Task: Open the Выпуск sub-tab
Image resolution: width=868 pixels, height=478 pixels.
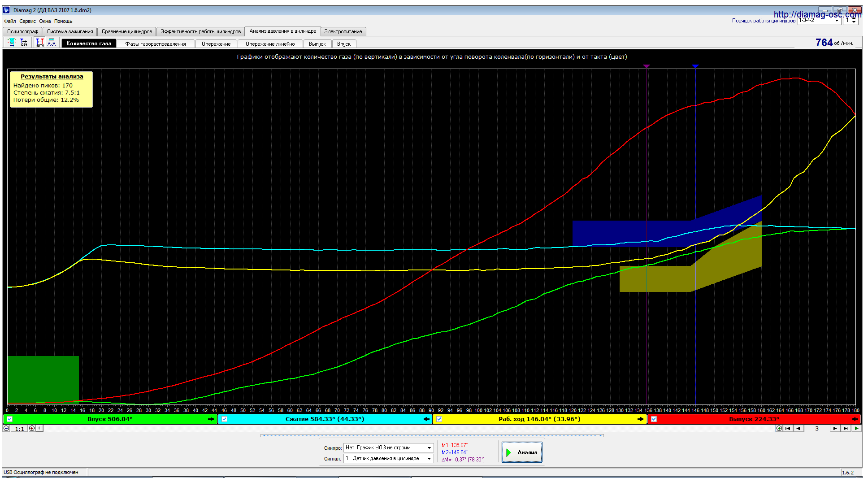Action: pos(317,43)
